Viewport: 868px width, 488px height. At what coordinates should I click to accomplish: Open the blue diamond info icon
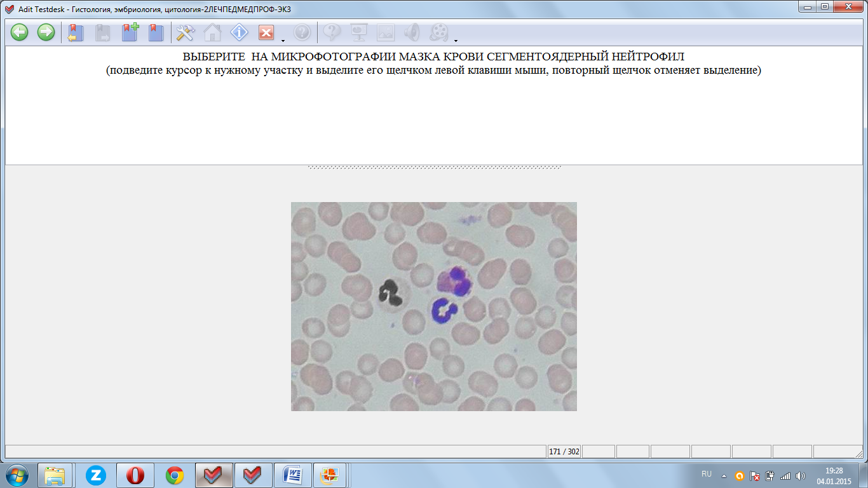pos(239,32)
